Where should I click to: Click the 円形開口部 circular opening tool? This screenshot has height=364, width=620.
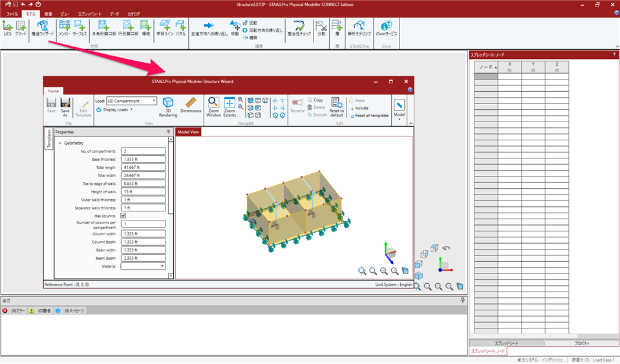(x=128, y=28)
